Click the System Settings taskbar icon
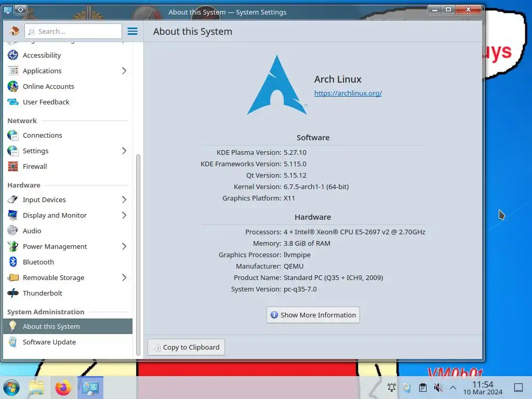Viewport: 532px width, 399px height. 90,388
